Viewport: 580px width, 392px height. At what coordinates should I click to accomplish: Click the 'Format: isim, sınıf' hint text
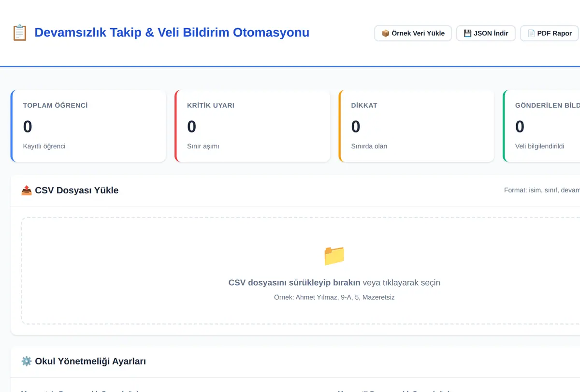pos(542,190)
